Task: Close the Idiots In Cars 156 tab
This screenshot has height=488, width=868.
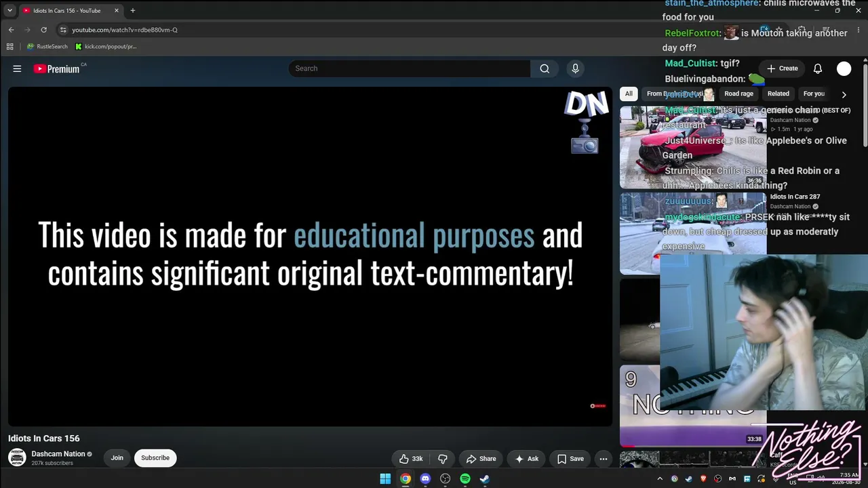Action: coord(117,11)
